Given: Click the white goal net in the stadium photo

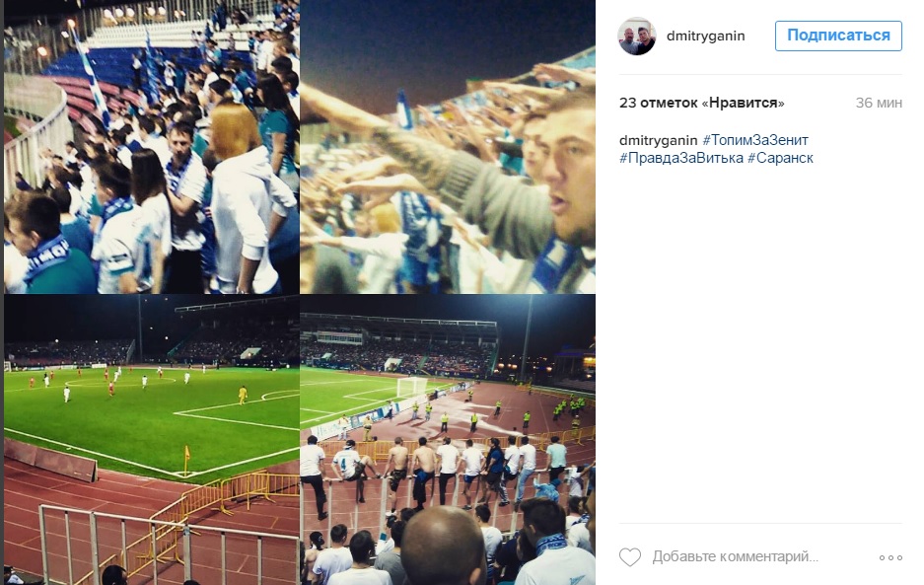Looking at the screenshot, I should 412,387.
